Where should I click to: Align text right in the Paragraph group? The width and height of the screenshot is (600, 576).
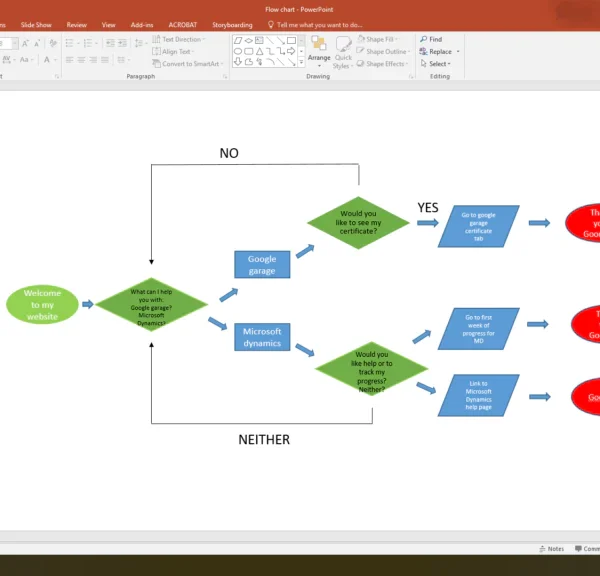(x=93, y=60)
